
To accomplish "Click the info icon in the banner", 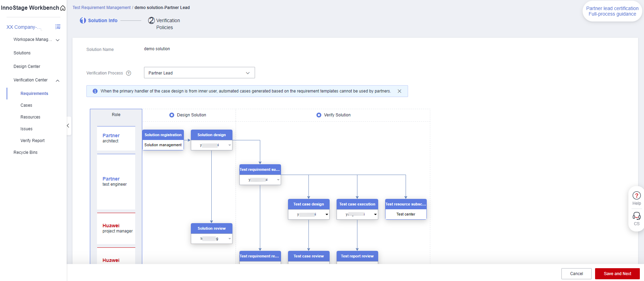I will click(95, 91).
